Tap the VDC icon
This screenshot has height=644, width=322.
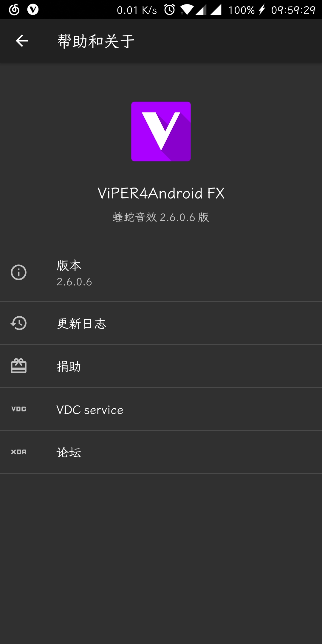click(18, 409)
